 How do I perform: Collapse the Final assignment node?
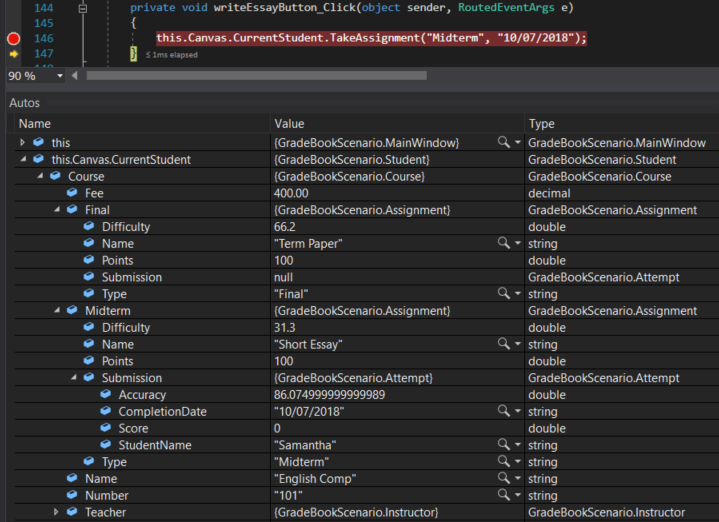click(x=57, y=210)
